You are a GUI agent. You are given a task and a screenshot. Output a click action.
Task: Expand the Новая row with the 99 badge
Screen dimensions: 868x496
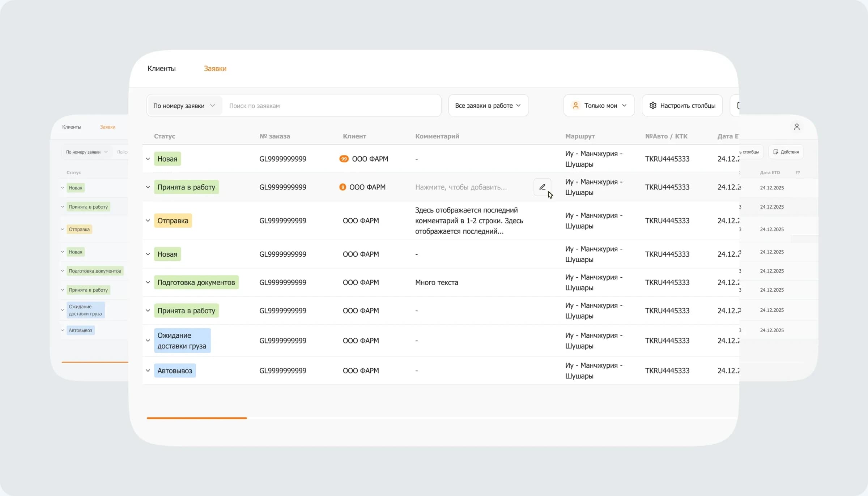coord(148,159)
